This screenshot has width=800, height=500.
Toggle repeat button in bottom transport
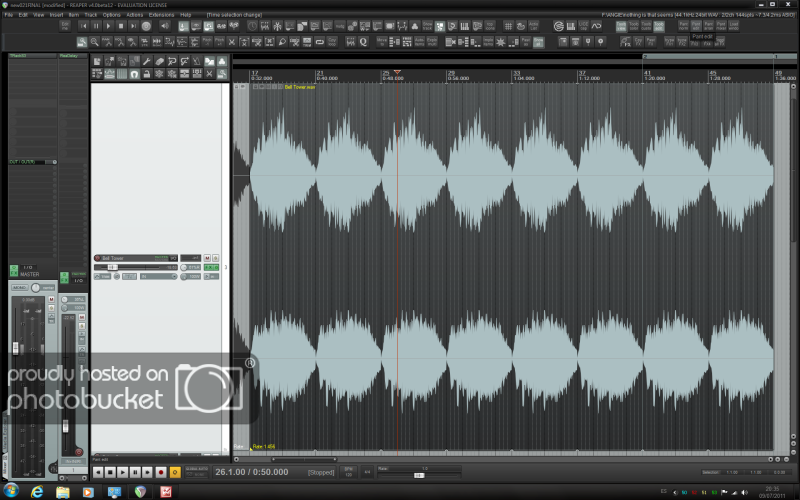click(x=175, y=471)
